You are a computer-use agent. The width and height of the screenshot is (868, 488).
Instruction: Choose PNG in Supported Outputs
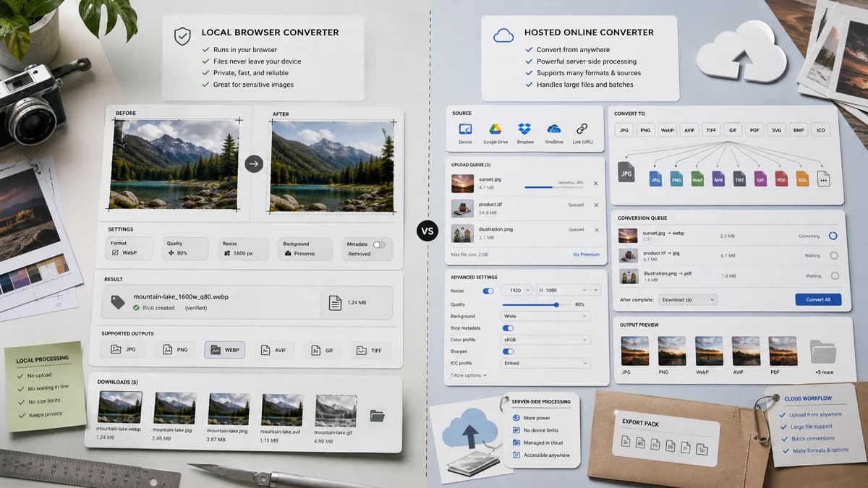pos(175,350)
